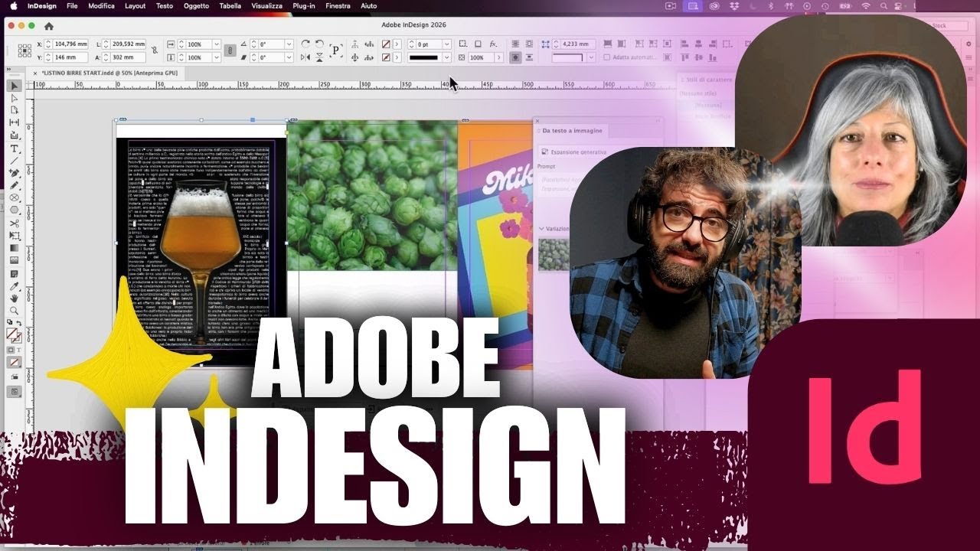
Task: Select the Selection tool arrow
Action: 14,86
